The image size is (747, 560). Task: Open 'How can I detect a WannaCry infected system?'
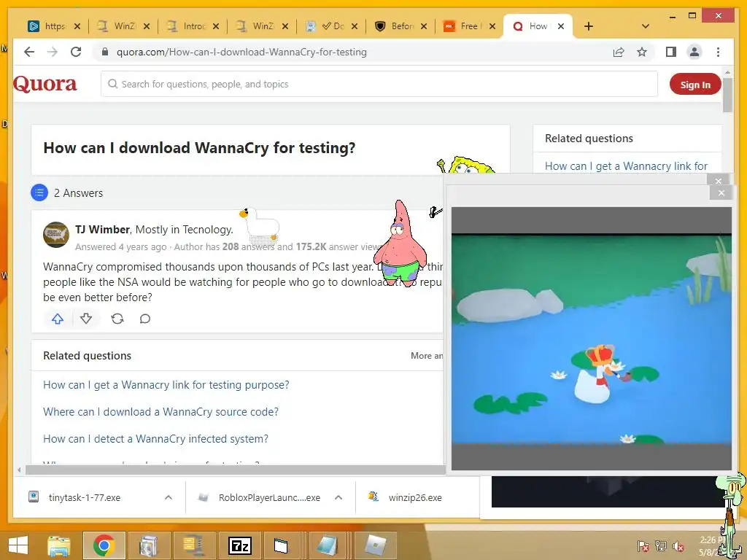point(156,438)
